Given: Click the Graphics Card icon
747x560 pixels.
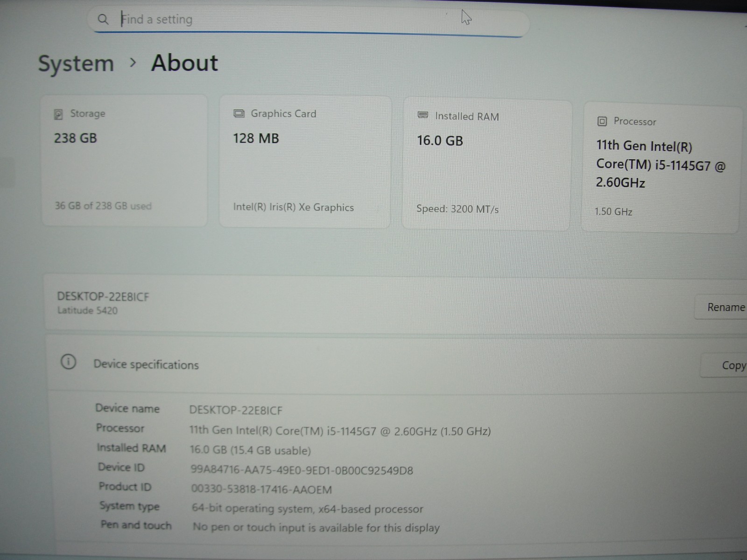Looking at the screenshot, I should point(239,113).
